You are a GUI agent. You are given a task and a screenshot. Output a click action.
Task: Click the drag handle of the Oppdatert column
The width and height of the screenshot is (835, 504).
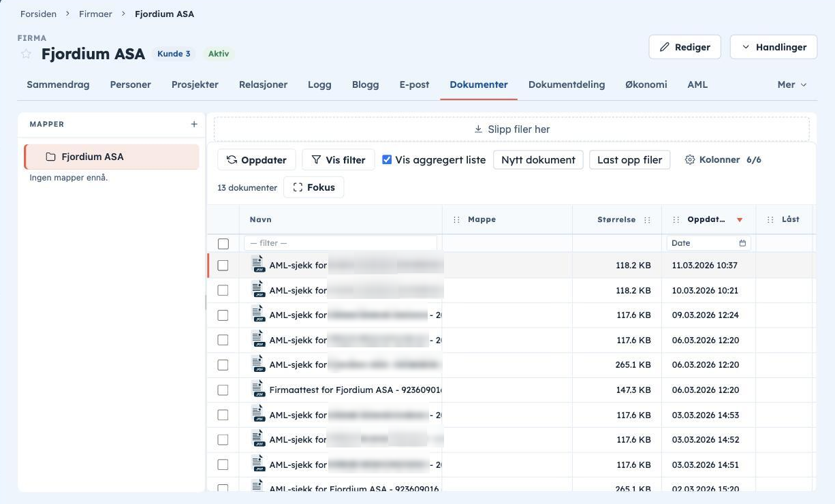pyautogui.click(x=676, y=220)
